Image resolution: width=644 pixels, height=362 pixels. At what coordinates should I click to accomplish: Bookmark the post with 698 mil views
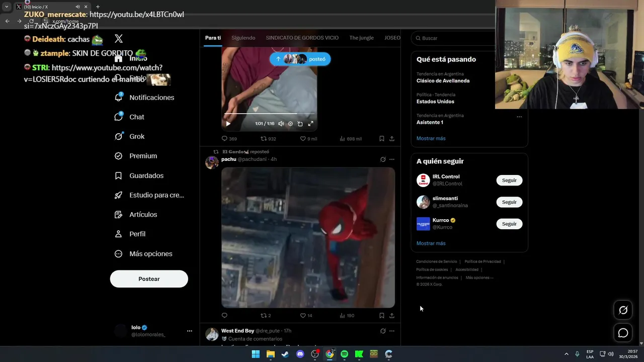pyautogui.click(x=381, y=139)
